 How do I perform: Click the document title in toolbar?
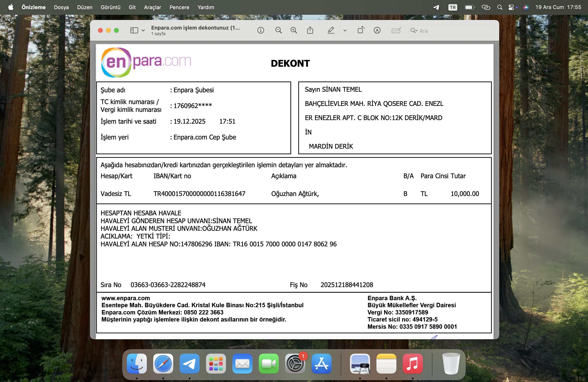click(195, 28)
